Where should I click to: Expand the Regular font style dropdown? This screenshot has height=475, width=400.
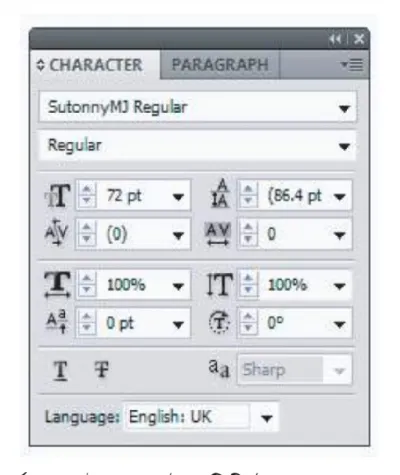(198, 146)
